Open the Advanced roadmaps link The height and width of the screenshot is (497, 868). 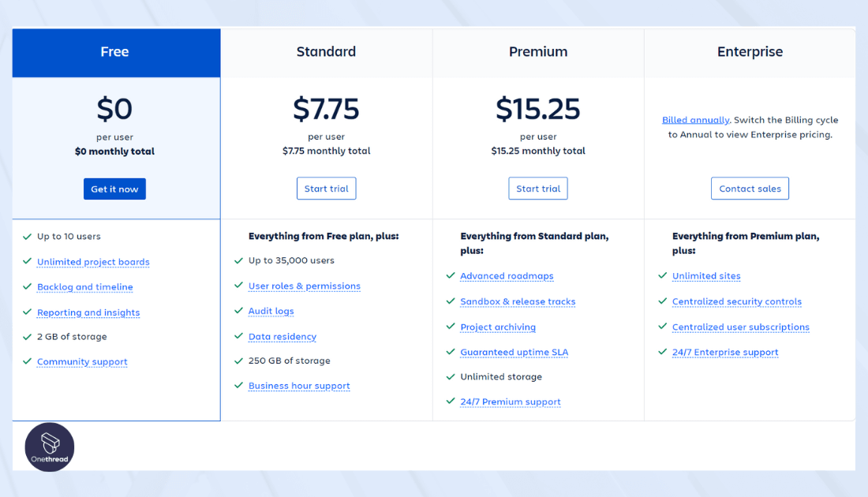pos(507,276)
